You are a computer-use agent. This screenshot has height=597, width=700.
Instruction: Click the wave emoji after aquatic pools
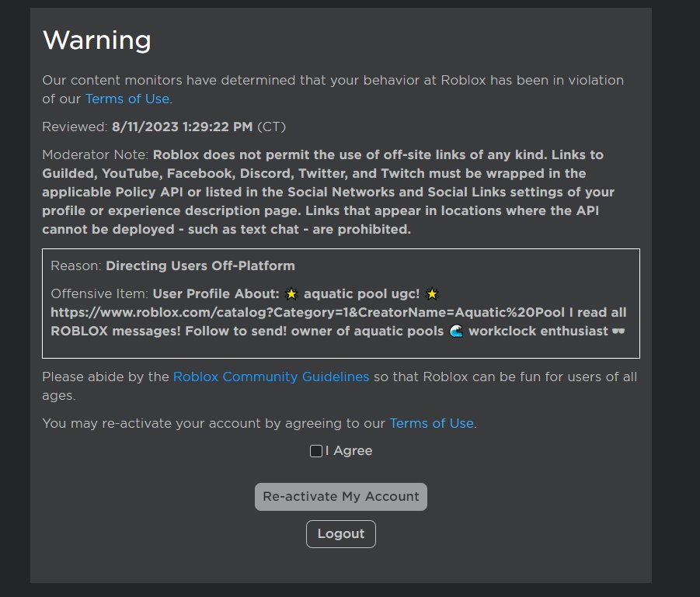click(456, 331)
